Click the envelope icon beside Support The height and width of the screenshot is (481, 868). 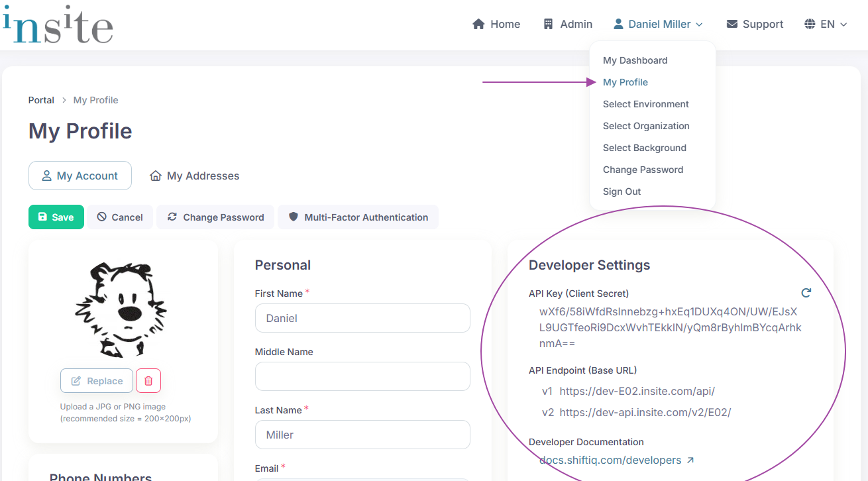(732, 24)
